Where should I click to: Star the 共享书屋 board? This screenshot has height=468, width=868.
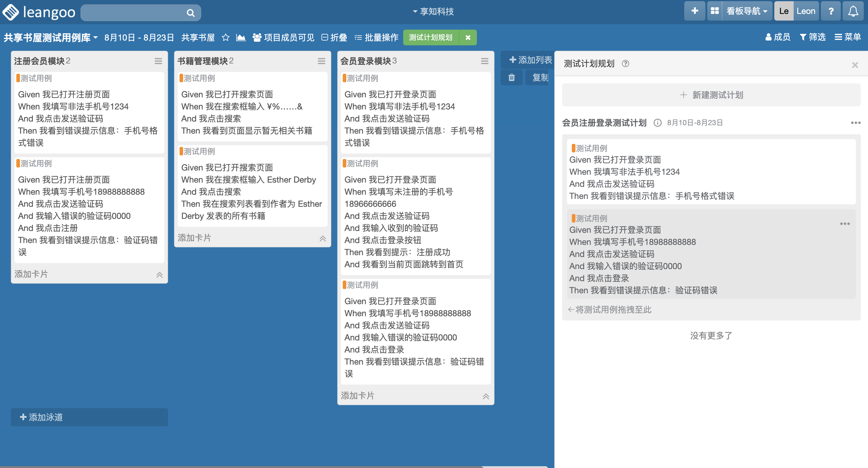coord(225,37)
